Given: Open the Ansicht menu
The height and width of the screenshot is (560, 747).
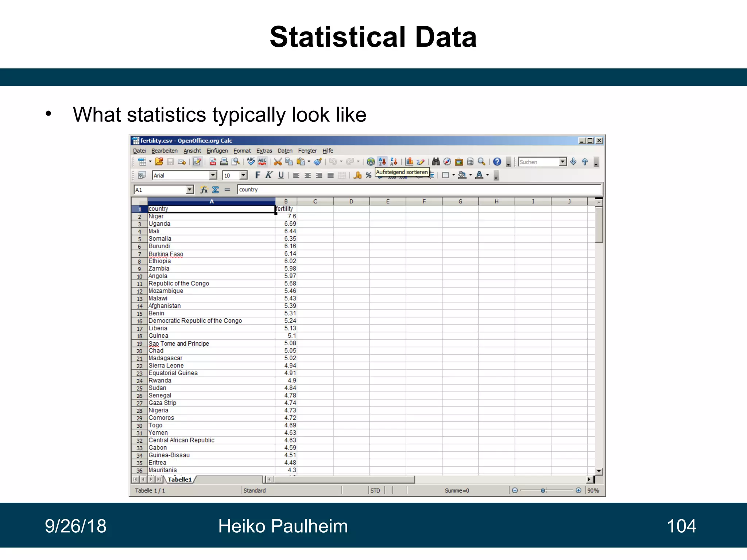Looking at the screenshot, I should [x=192, y=151].
